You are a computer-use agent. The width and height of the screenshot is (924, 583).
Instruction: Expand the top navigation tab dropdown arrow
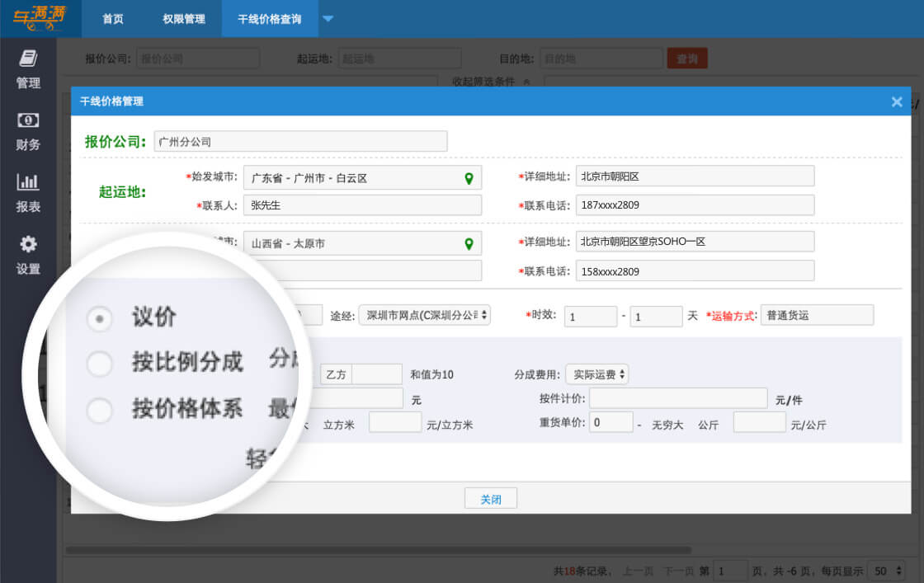click(328, 19)
